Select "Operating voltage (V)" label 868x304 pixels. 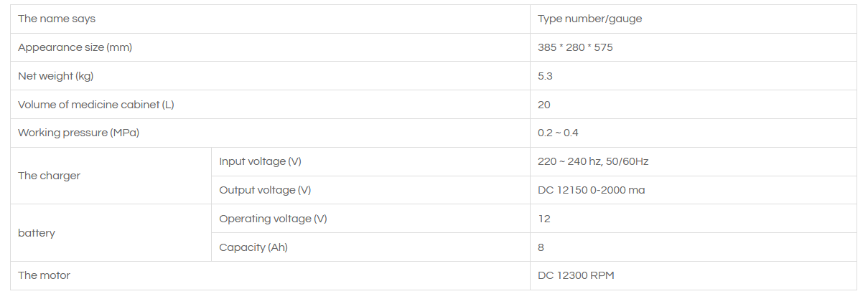click(273, 219)
